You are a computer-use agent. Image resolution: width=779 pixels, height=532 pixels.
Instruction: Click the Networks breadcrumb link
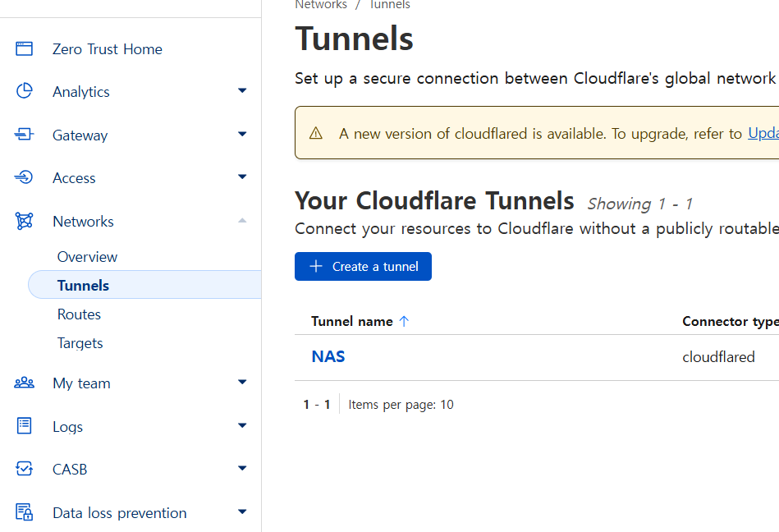321,5
